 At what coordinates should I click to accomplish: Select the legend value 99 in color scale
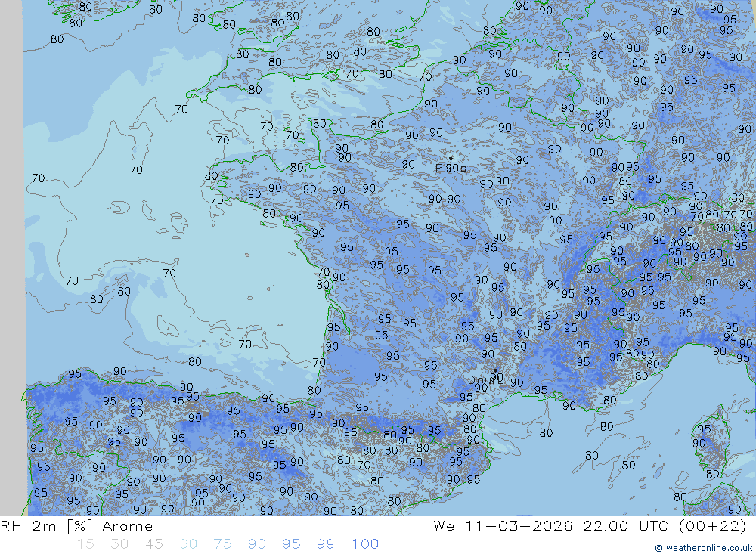(325, 544)
